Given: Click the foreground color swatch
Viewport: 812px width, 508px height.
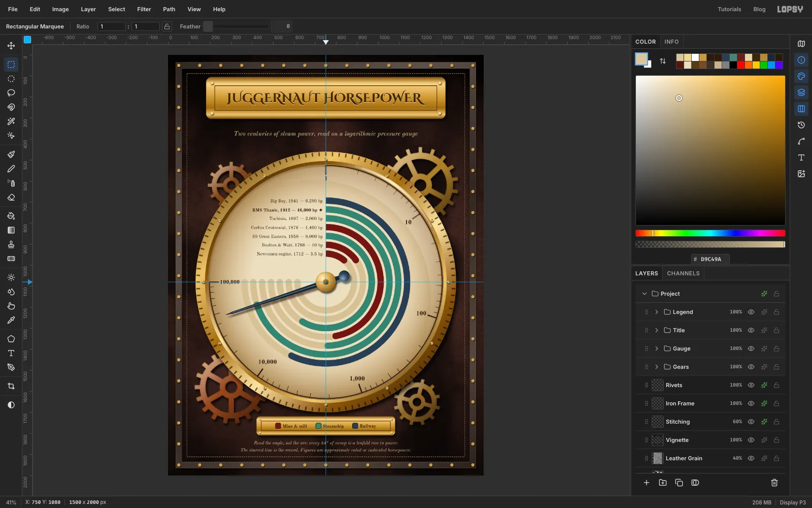Looking at the screenshot, I should (641, 59).
